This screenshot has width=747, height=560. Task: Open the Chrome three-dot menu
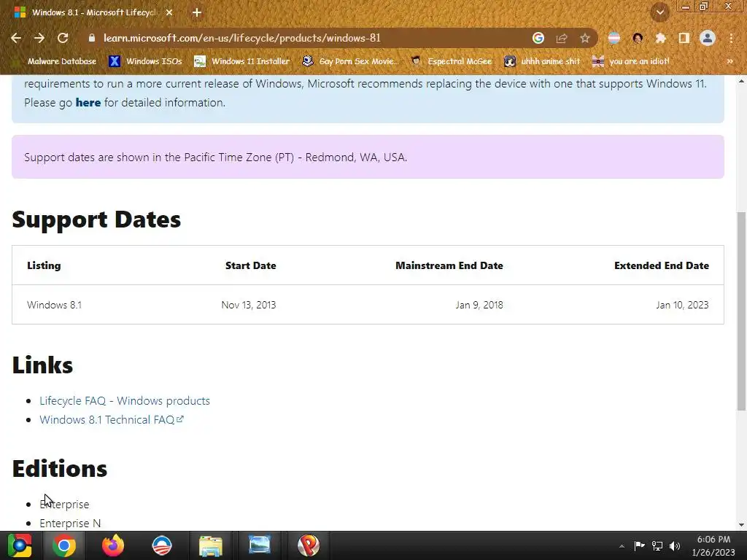(731, 38)
